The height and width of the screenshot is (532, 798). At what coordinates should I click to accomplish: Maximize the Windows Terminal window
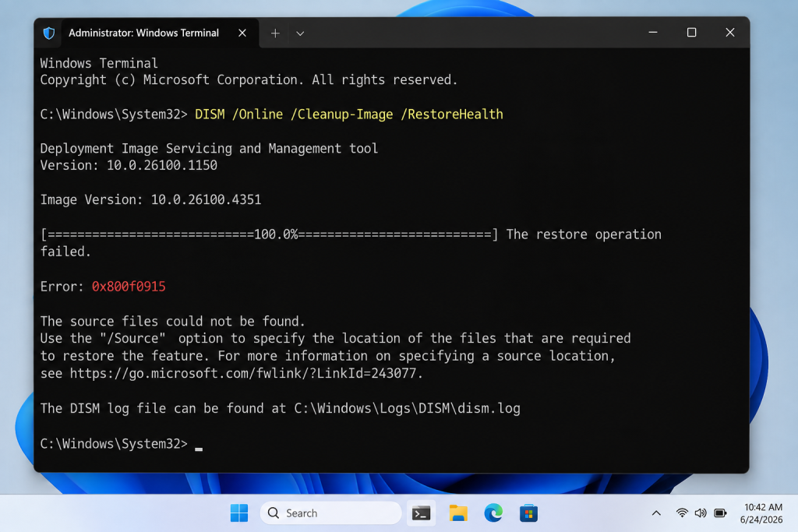(691, 33)
